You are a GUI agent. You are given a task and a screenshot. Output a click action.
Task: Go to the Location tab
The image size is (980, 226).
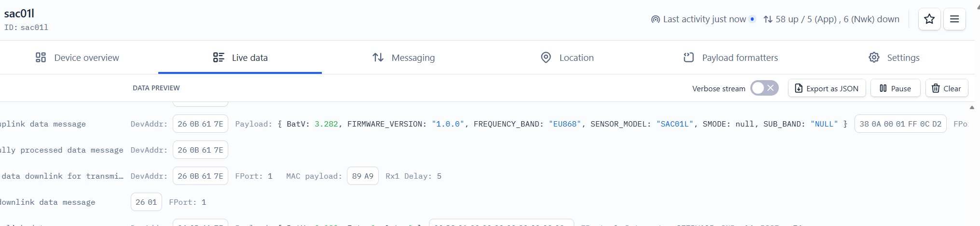point(567,57)
